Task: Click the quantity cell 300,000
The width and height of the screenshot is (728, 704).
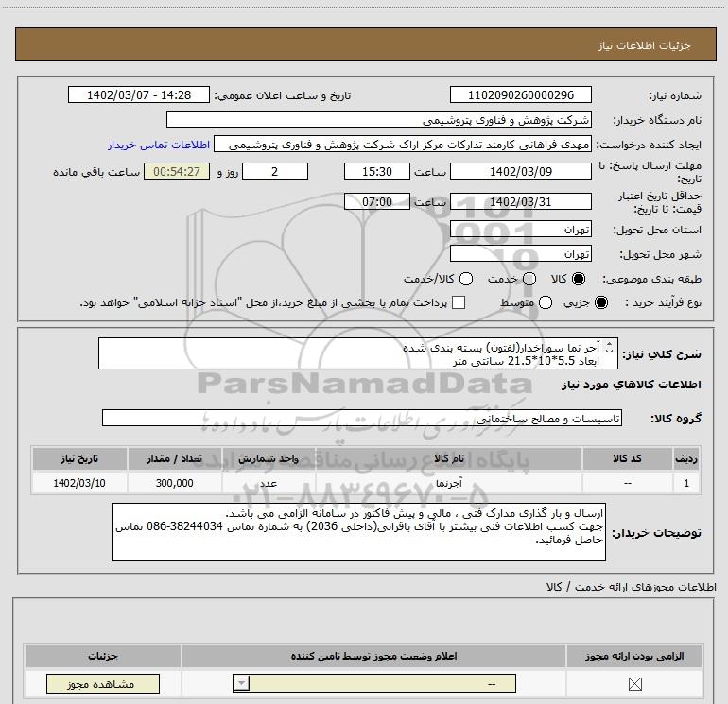Action: (x=174, y=483)
